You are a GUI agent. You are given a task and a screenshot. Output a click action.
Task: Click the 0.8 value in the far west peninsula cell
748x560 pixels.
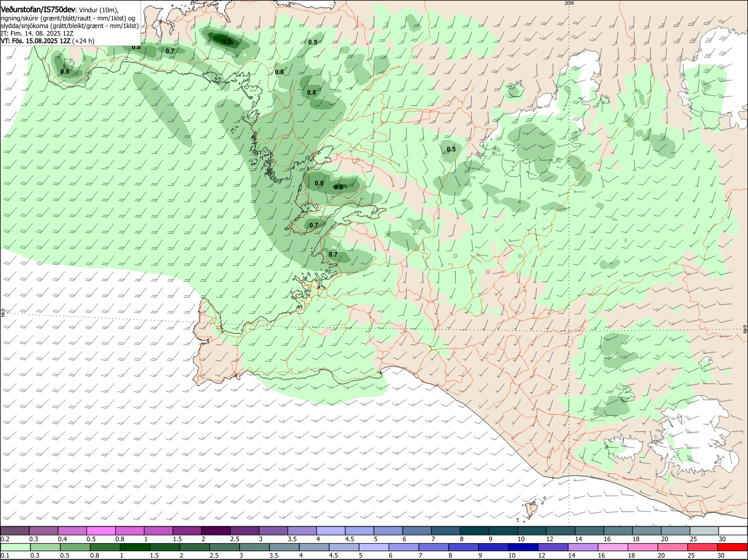(x=65, y=71)
